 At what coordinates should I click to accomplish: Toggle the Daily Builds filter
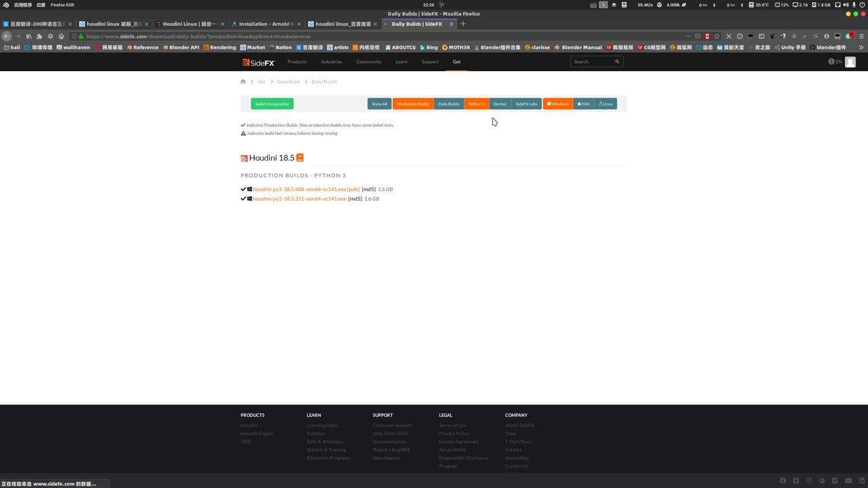pos(449,104)
